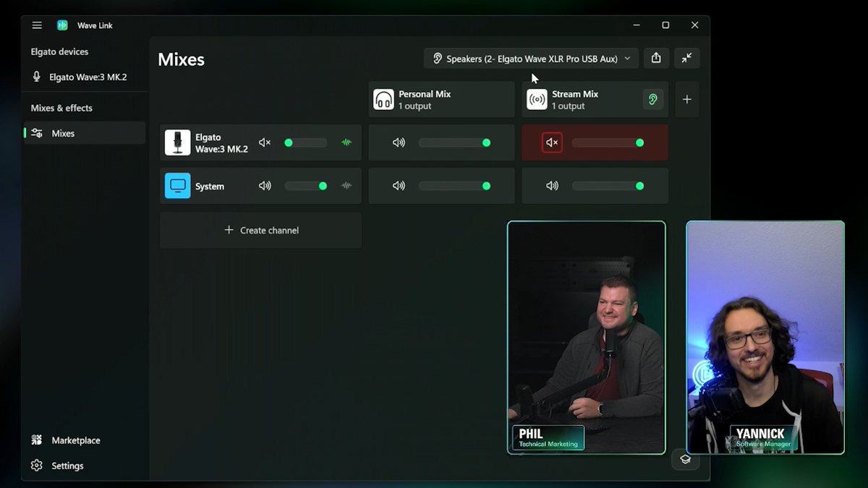This screenshot has height=488, width=868.
Task: Adjust the Elgato Wave:3 MK.2 input level slider
Action: pyautogui.click(x=305, y=142)
